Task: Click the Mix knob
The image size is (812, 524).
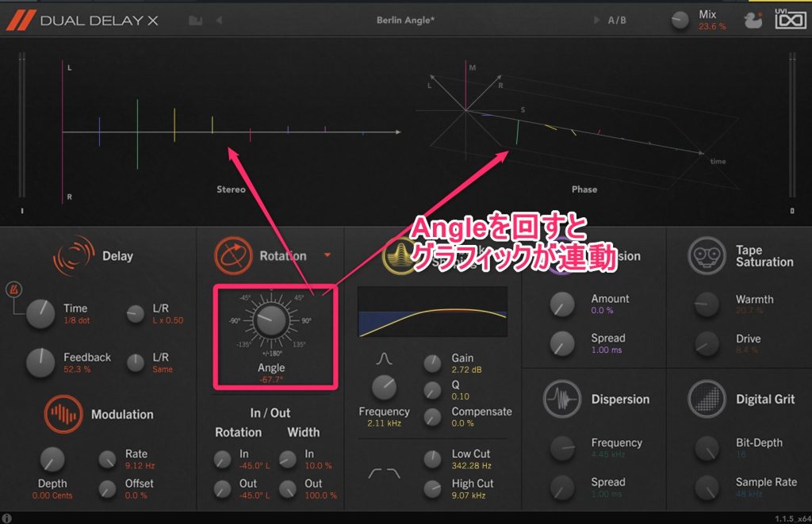Action: [x=680, y=21]
